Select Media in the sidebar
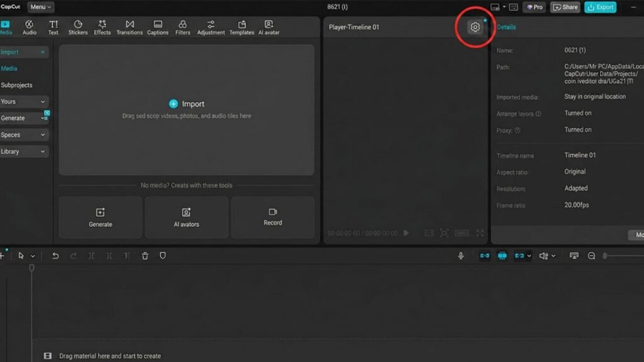Screen dimensions: 644x362 point(9,69)
